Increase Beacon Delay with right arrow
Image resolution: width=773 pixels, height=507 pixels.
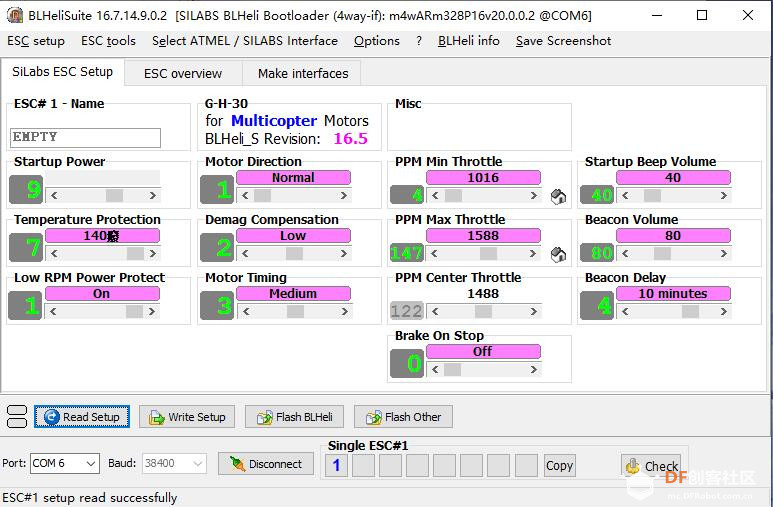pos(723,312)
